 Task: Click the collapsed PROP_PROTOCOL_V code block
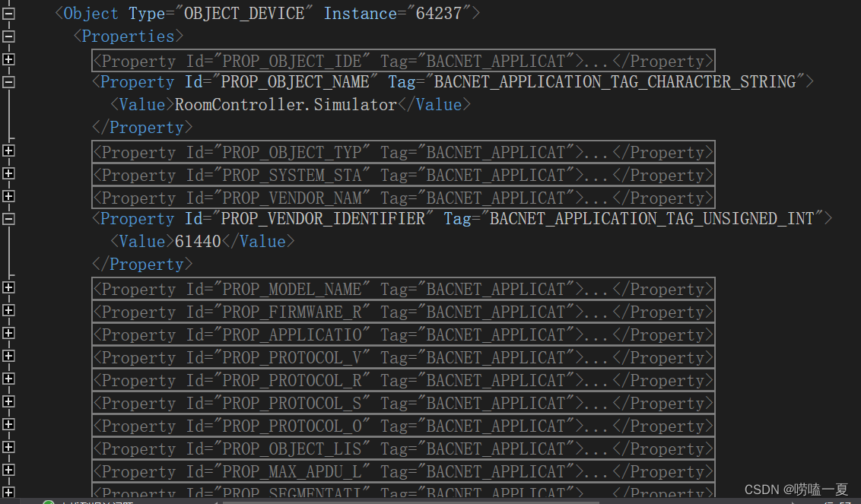(403, 357)
